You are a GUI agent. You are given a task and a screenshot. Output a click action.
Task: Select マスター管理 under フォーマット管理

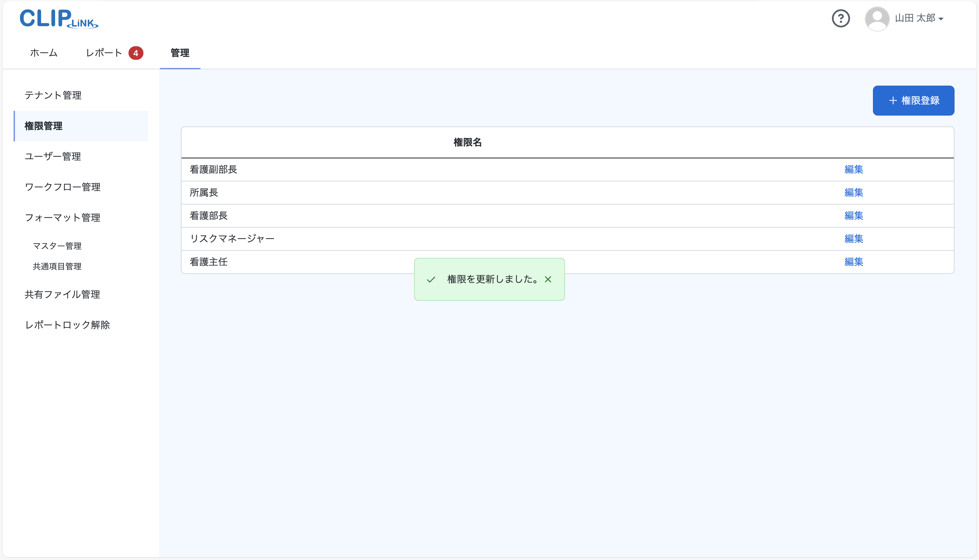coord(57,246)
